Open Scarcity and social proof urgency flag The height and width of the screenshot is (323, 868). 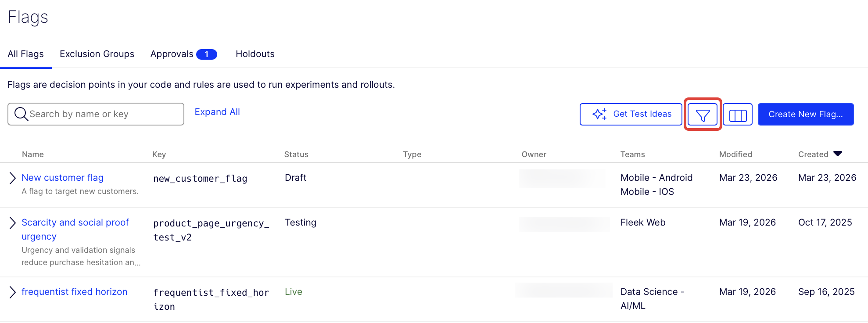[x=75, y=223]
